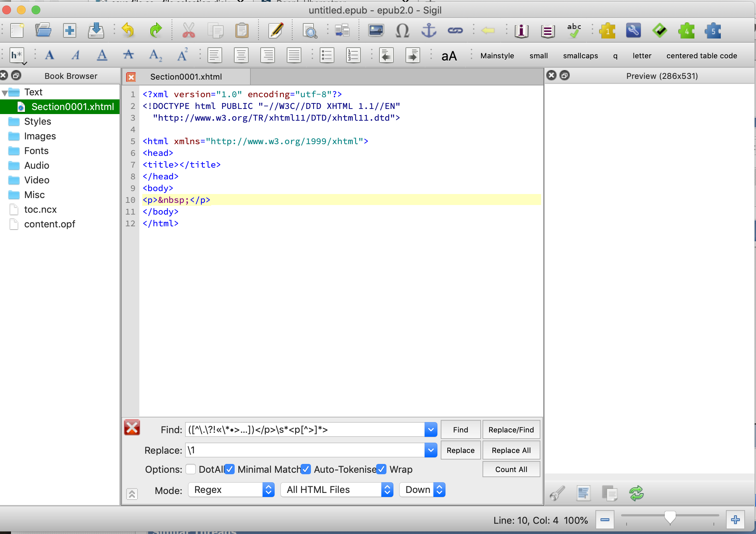Click the Undo arrow icon
Screen dimensions: 756x534
pos(128,30)
